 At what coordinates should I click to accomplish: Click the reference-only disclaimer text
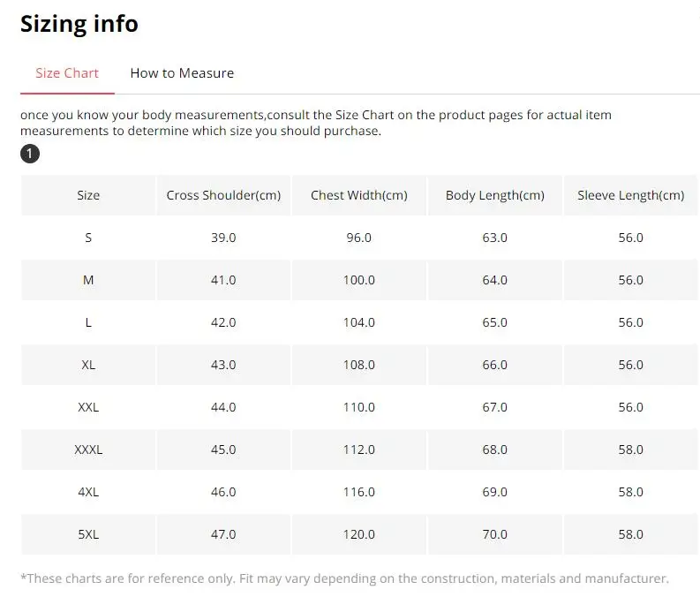point(344,578)
